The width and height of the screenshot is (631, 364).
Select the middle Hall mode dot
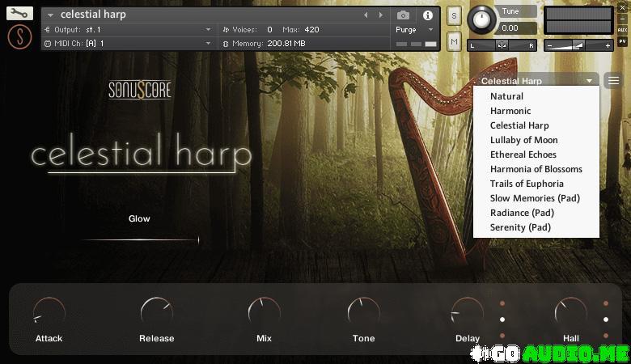(606, 320)
